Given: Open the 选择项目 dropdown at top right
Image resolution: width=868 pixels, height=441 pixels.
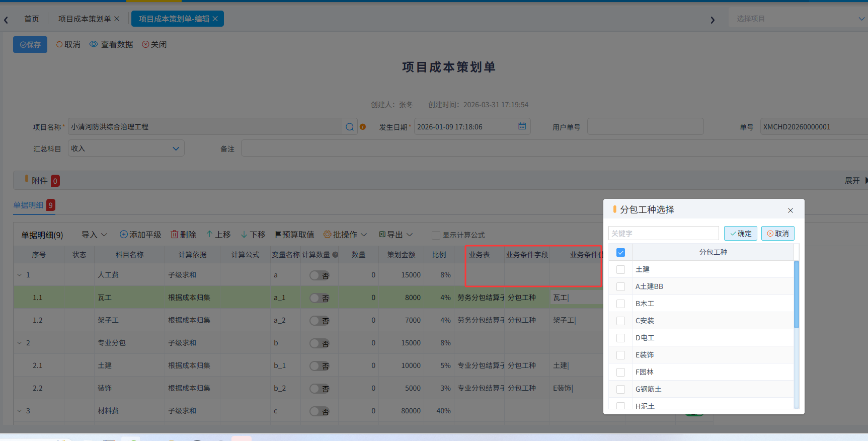Looking at the screenshot, I should 798,19.
